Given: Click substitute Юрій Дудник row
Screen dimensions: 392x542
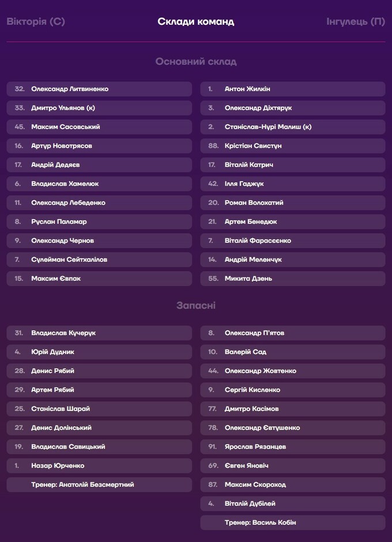Looking at the screenshot, I should point(99,352).
